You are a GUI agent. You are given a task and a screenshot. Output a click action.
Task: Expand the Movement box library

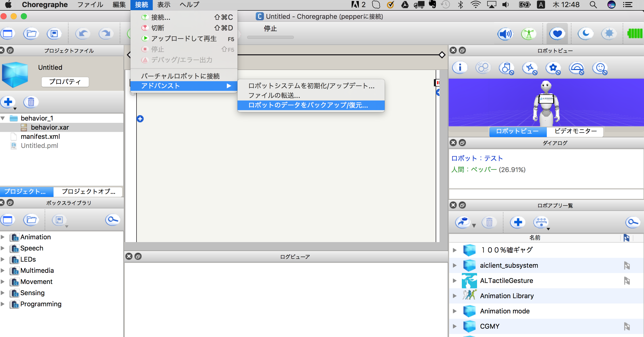coord(3,282)
